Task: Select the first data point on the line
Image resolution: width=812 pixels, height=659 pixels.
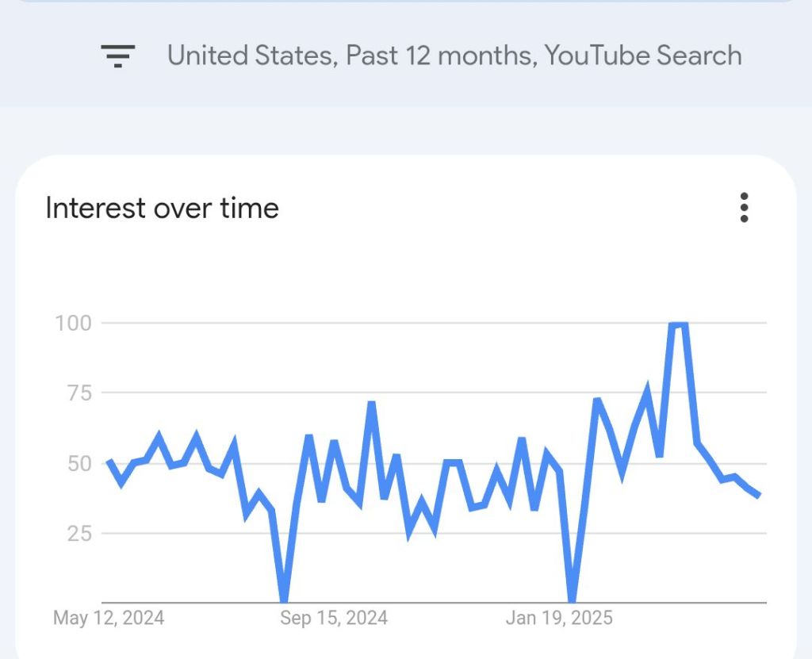Action: pos(108,462)
